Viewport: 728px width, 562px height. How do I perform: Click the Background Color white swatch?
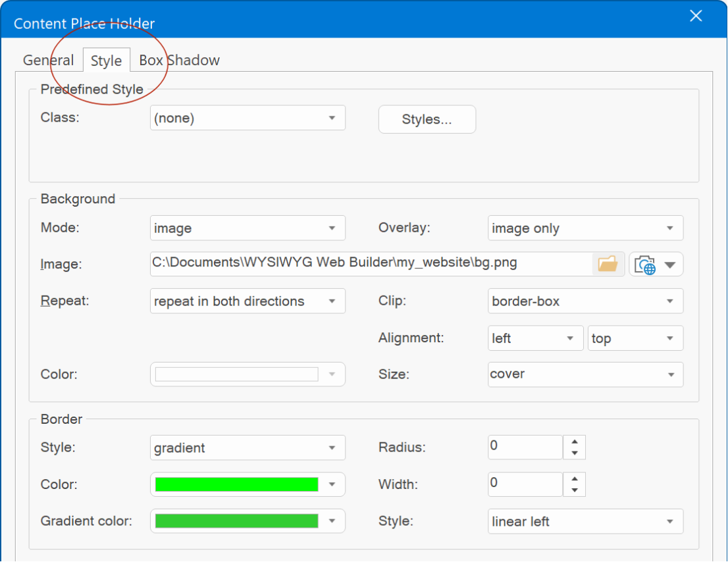tap(237, 374)
